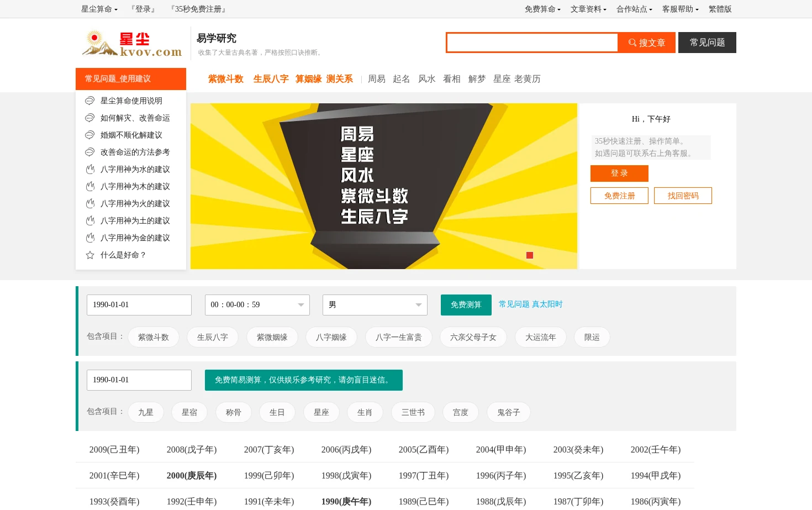Click the flame icon beside 八字用神为水的建议
812x510 pixels.
coord(90,170)
